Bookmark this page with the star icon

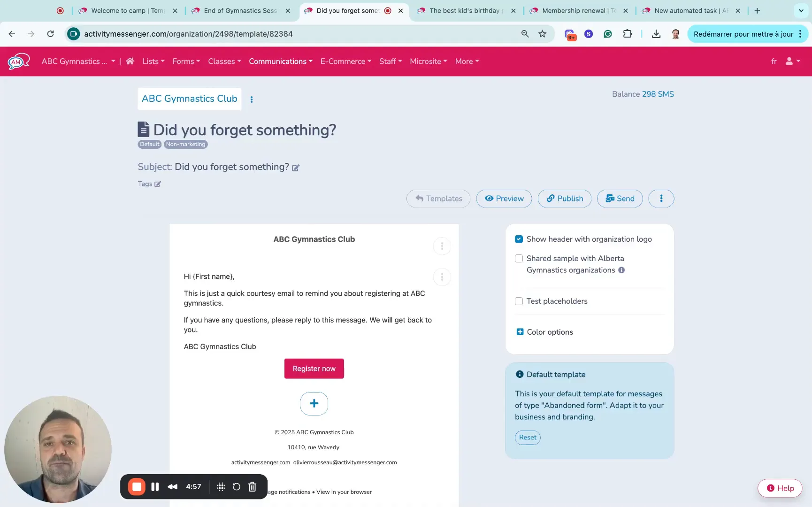(x=542, y=34)
